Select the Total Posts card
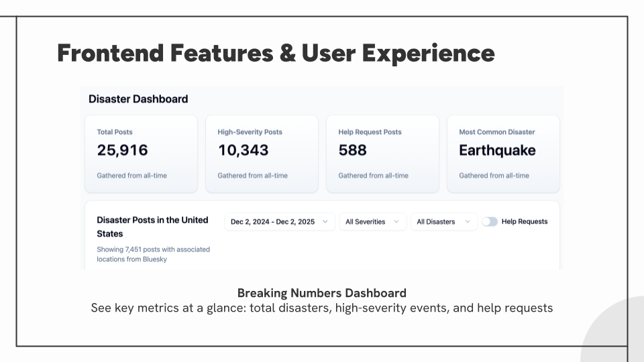The image size is (644, 362). (141, 154)
